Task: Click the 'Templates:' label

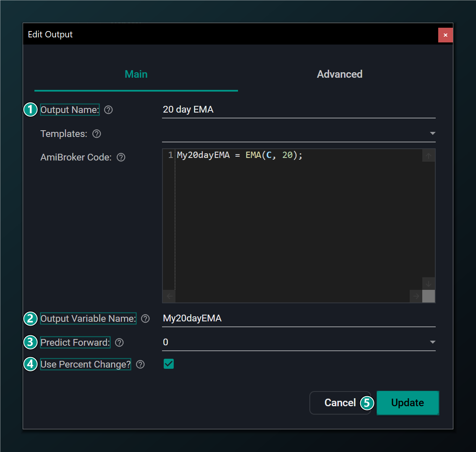Action: (x=64, y=134)
